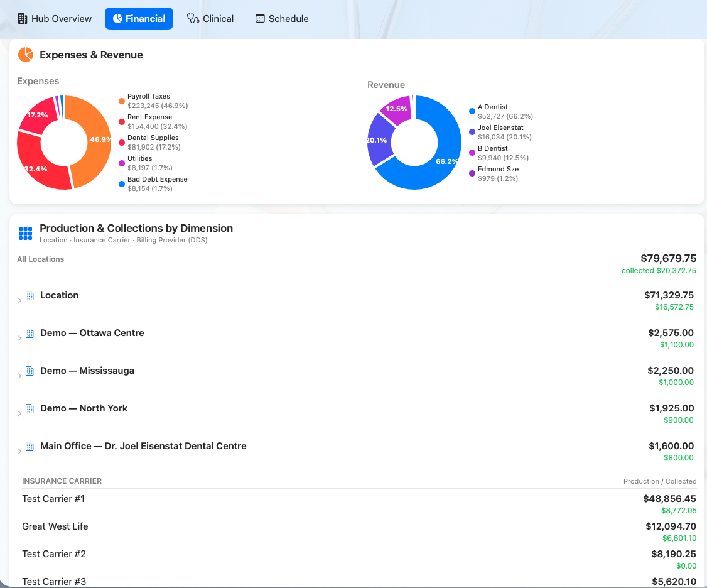Click the building icon beside Demo — Ottawa Centre
This screenshot has width=707, height=588.
click(30, 334)
